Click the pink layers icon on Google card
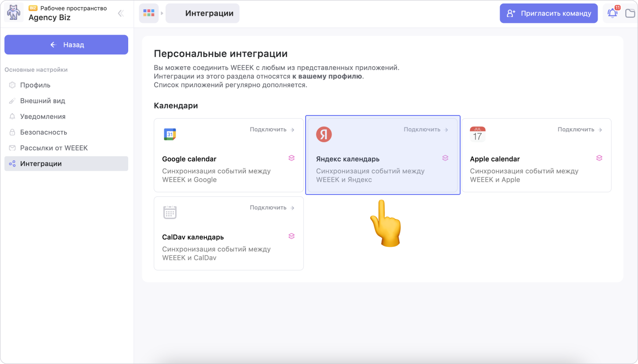The width and height of the screenshot is (638, 364). click(x=291, y=158)
